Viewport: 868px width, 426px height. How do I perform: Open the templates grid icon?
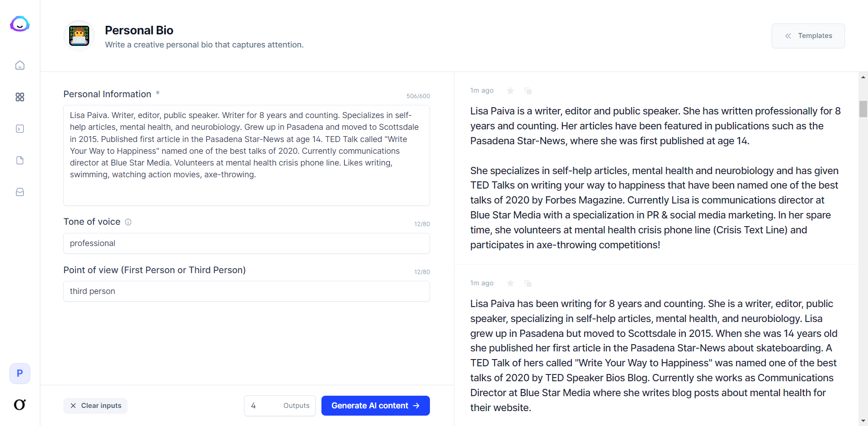coord(20,97)
